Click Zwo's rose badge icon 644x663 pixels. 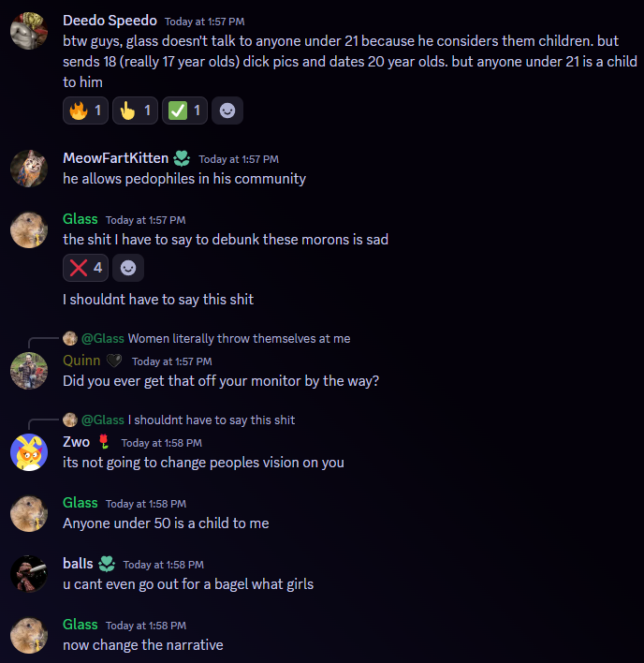pos(104,442)
